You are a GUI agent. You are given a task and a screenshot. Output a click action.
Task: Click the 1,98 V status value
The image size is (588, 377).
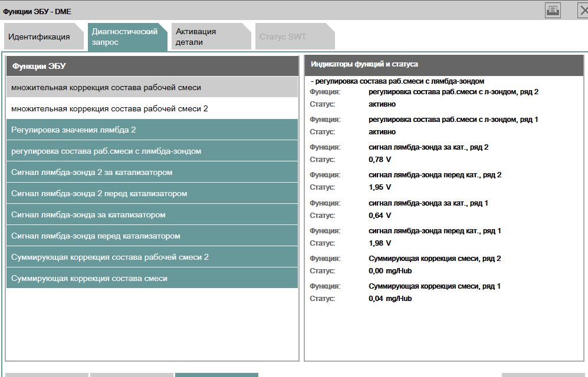[x=379, y=243]
